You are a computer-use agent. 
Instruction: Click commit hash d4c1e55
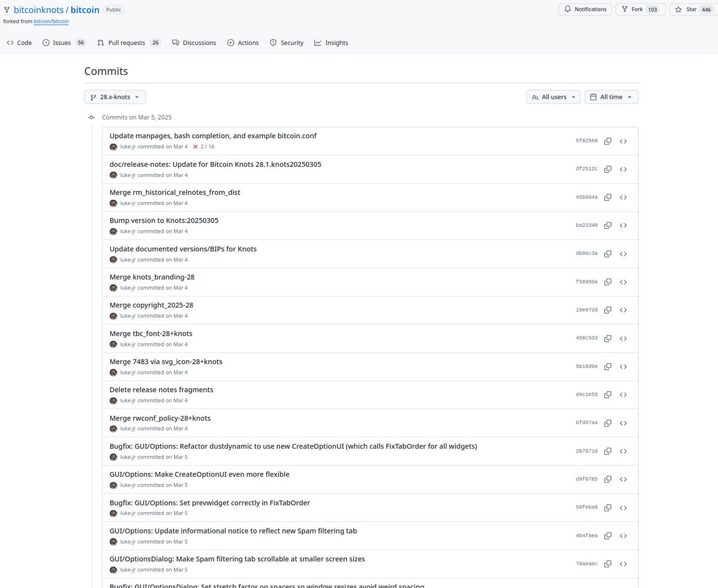586,395
